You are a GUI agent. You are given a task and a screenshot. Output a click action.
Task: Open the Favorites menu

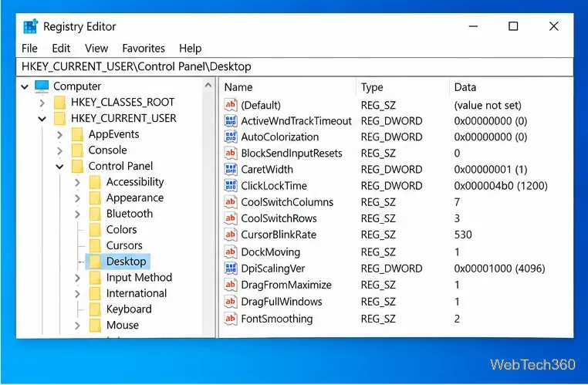tap(144, 49)
